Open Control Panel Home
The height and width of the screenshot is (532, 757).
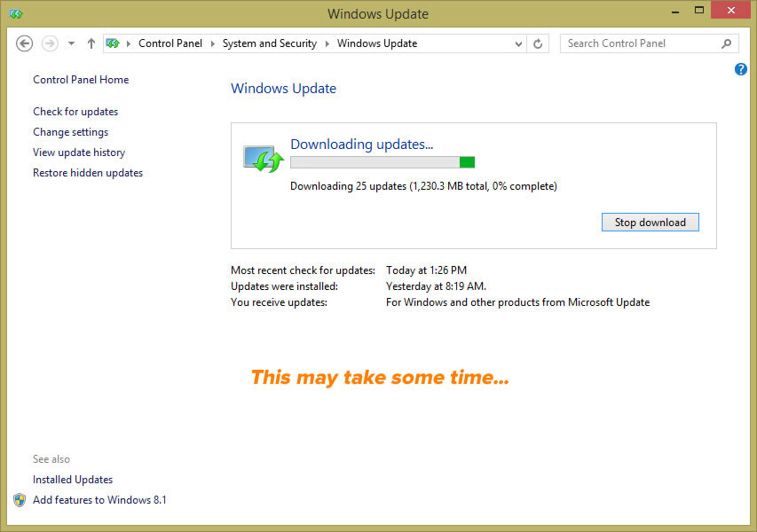point(81,80)
